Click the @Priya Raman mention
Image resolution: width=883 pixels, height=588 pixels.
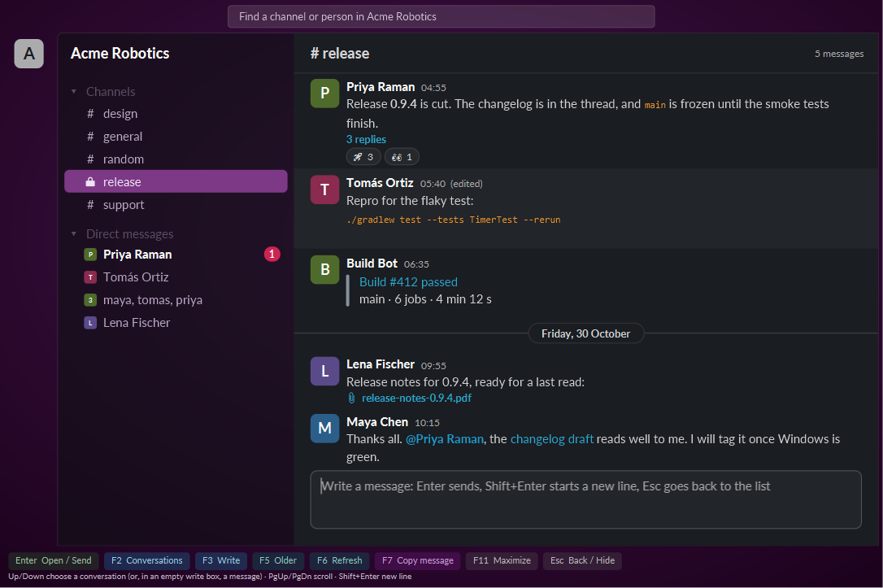pyautogui.click(x=445, y=439)
